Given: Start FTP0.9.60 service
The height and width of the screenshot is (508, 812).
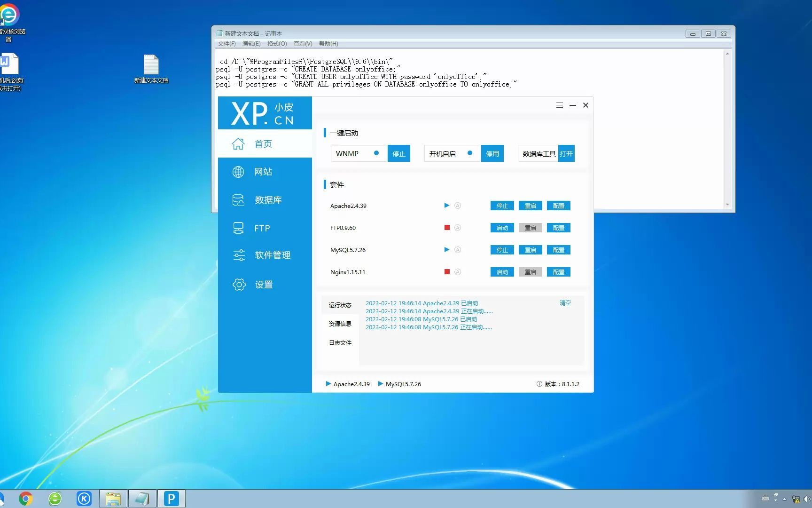Looking at the screenshot, I should pyautogui.click(x=502, y=228).
